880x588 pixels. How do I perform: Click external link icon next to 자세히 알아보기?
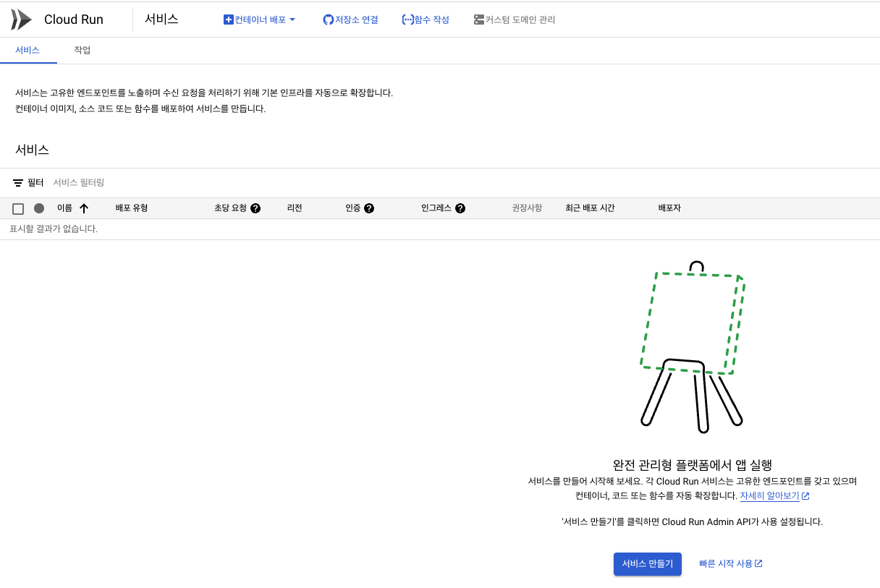click(805, 496)
